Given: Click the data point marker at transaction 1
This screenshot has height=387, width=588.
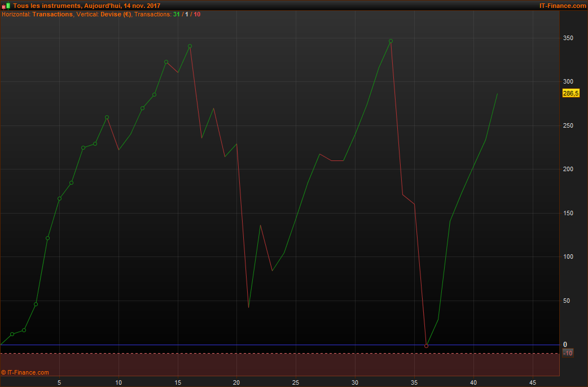Looking at the screenshot, I should (12, 334).
